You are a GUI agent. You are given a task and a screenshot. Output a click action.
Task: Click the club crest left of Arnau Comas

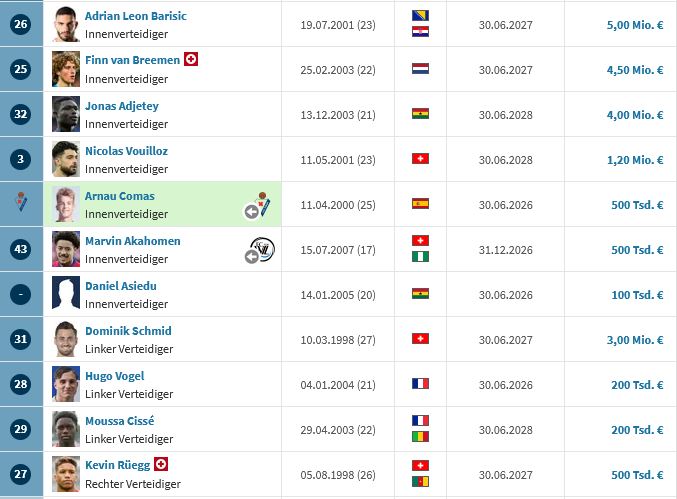click(21, 204)
